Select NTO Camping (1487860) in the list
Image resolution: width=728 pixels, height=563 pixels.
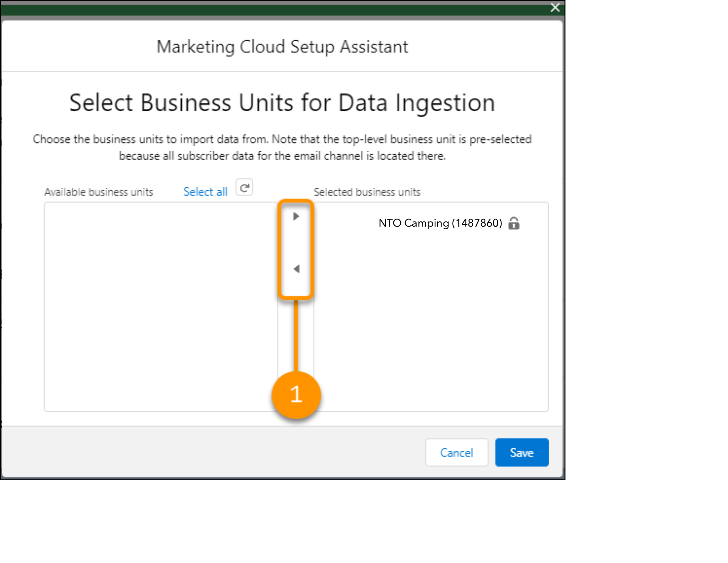pos(441,223)
